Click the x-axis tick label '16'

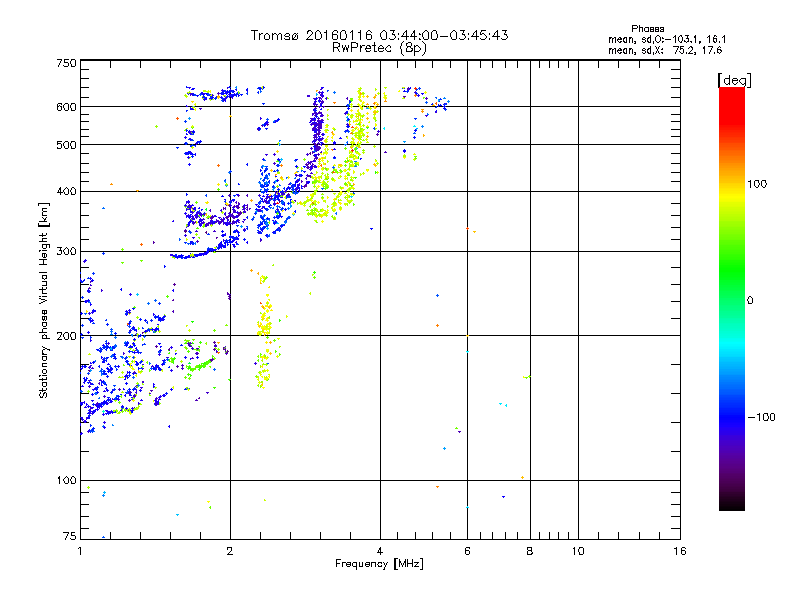click(680, 551)
